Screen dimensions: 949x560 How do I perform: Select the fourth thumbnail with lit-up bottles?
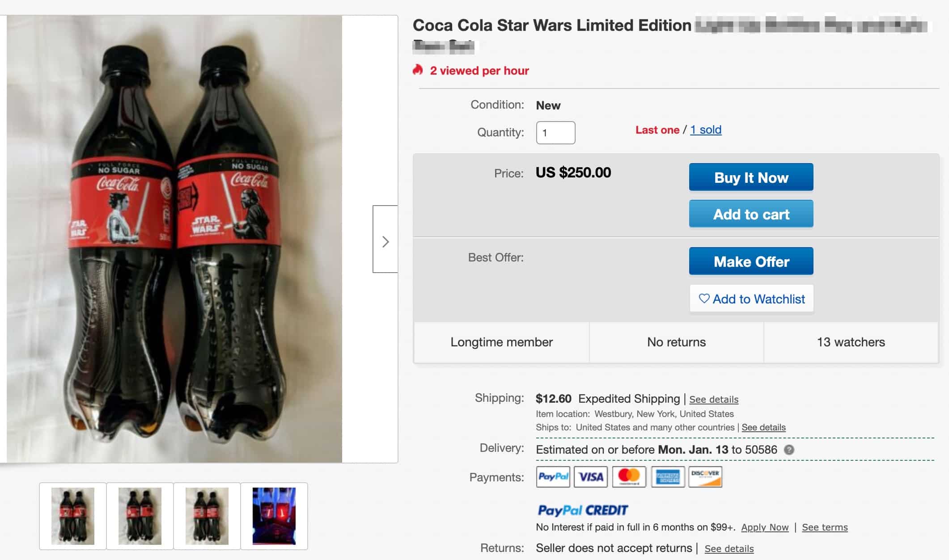[274, 516]
